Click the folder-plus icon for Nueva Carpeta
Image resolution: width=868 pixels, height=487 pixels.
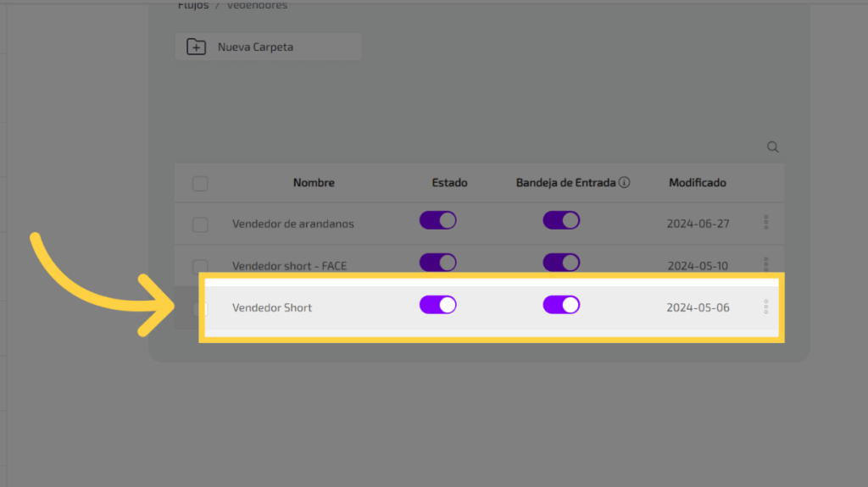click(x=196, y=47)
